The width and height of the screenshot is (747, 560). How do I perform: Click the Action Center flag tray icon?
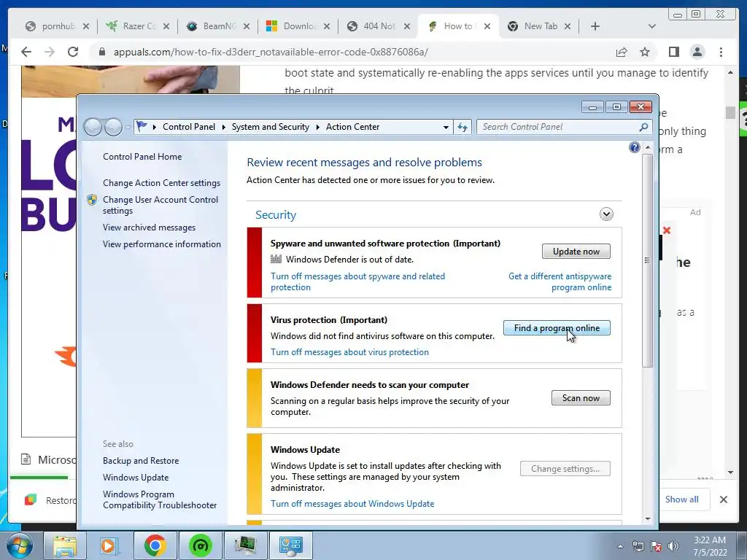tap(656, 546)
